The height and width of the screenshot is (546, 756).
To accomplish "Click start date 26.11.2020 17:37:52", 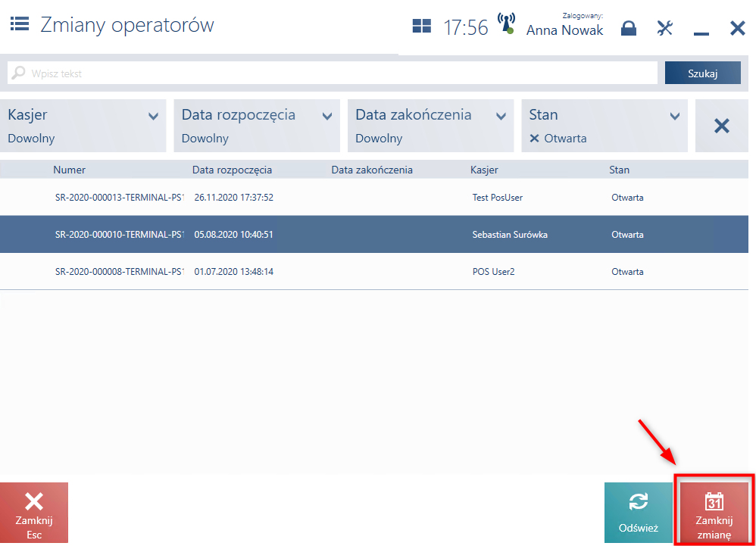I will coord(234,198).
